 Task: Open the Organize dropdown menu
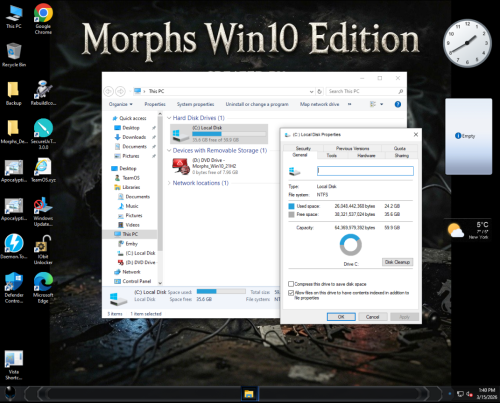pyautogui.click(x=121, y=104)
